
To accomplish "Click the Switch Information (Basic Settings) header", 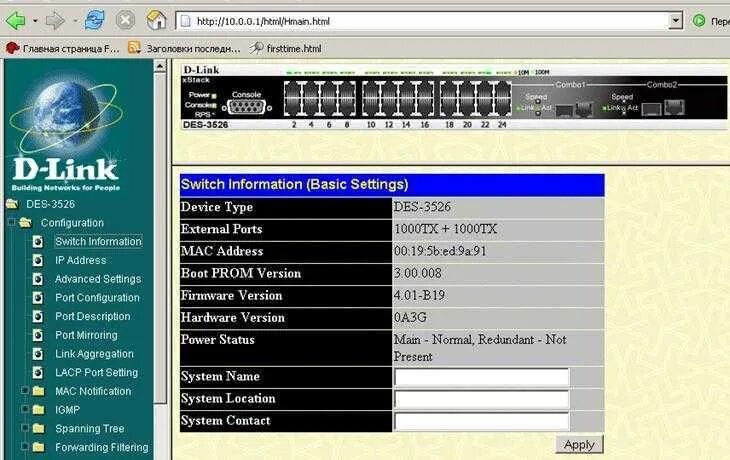I will [392, 185].
